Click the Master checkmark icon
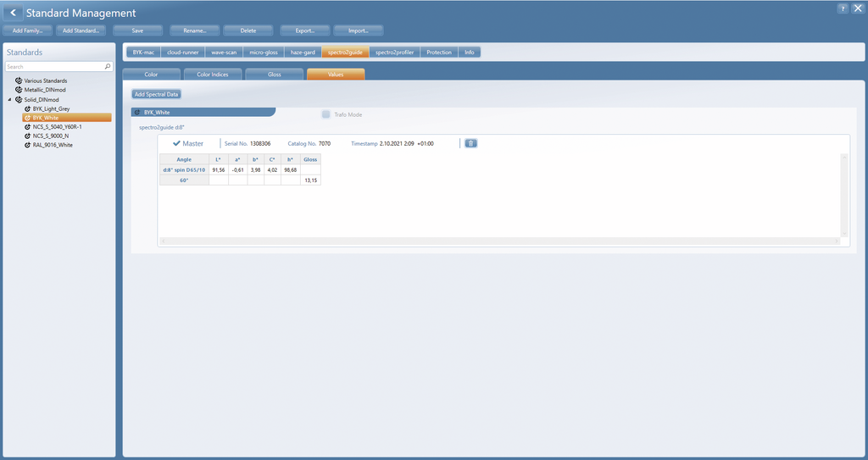868x460 pixels. click(x=176, y=143)
